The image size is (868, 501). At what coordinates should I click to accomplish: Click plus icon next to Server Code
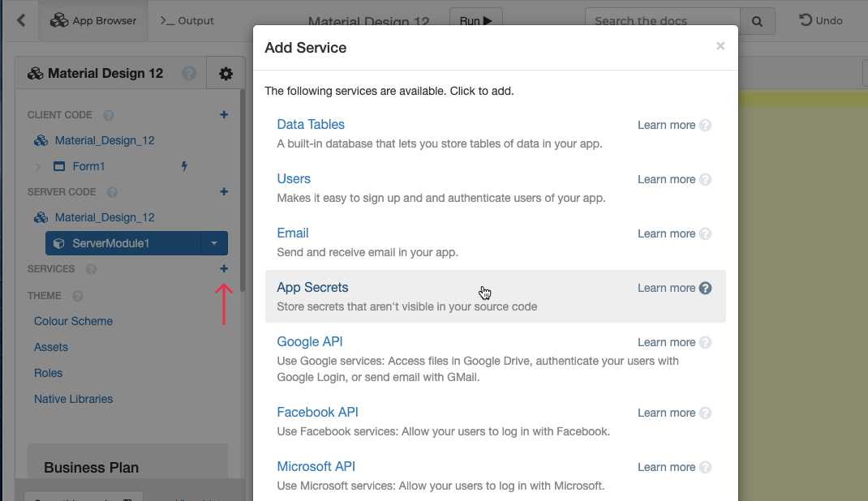point(224,192)
